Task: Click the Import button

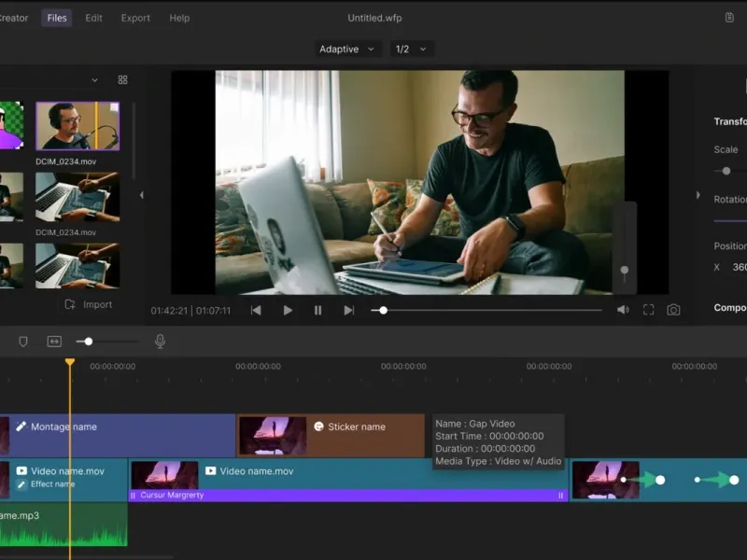Action: point(89,304)
